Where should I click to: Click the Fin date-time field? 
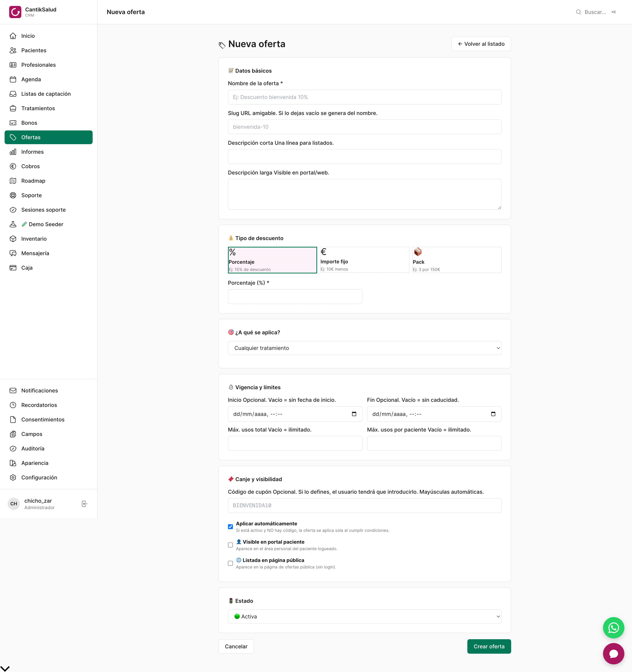coord(434,414)
